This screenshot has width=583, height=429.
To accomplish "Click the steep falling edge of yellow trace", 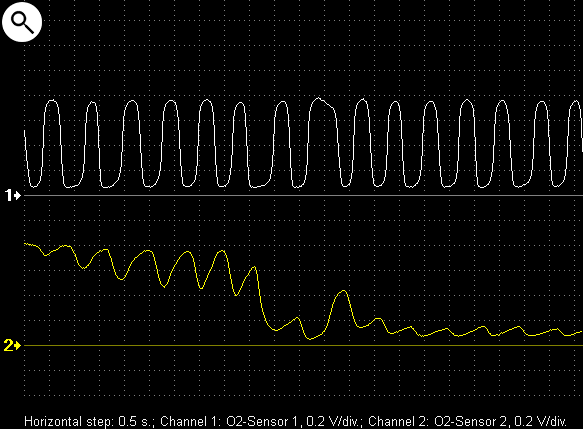I will 261,297.
